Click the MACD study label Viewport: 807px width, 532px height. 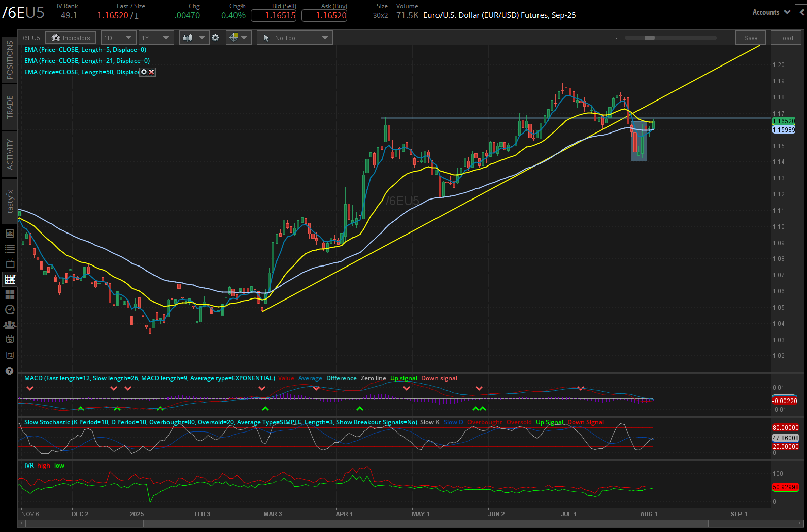pos(150,378)
